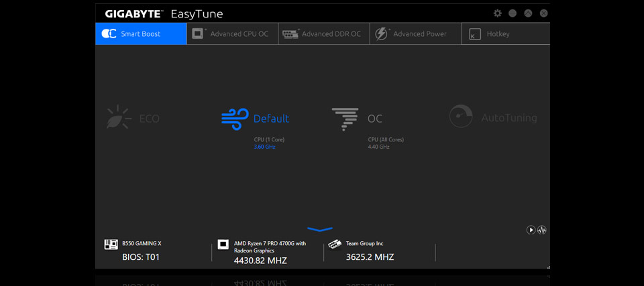This screenshot has width=644, height=286.
Task: Click the RAM icon on Advanced DDR OC
Action: tap(290, 34)
